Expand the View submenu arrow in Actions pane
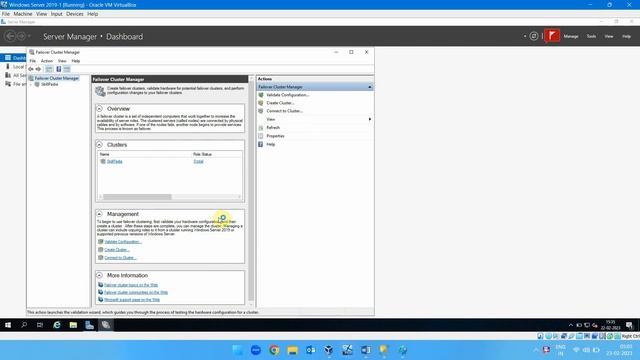The image size is (640, 360). 370,119
